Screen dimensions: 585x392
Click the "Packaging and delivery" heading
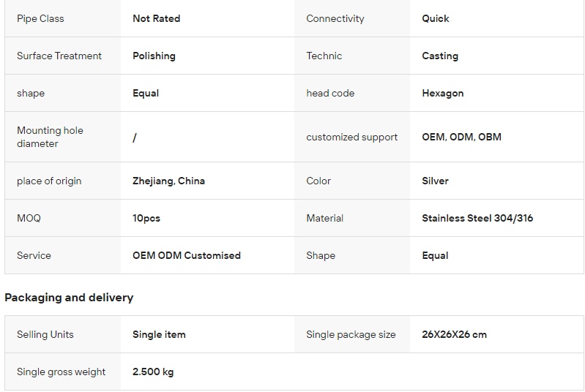(x=69, y=298)
